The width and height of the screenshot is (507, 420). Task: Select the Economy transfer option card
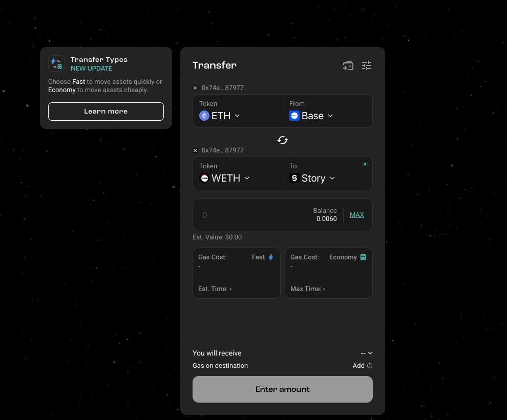coord(328,273)
